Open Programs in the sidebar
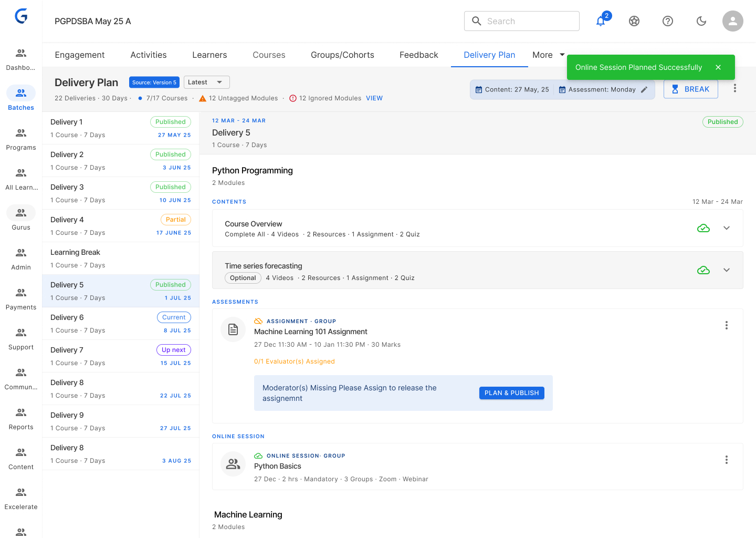This screenshot has height=538, width=756. tap(21, 139)
